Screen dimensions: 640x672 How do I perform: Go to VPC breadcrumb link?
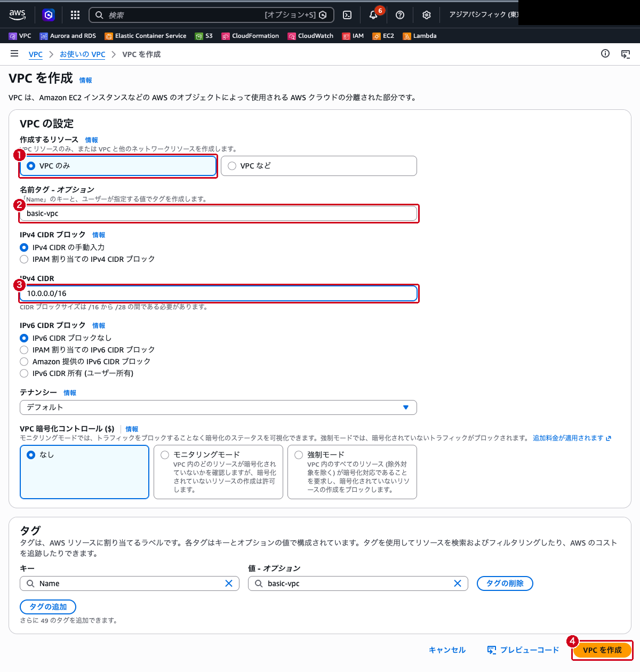point(36,54)
